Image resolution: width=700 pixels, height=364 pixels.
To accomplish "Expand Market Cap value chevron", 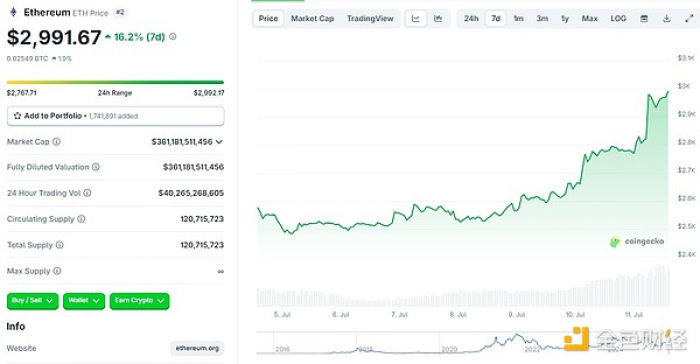I will (219, 142).
